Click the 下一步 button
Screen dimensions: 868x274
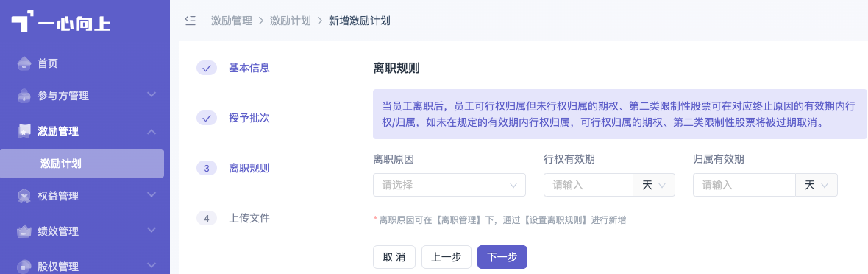pyautogui.click(x=502, y=257)
